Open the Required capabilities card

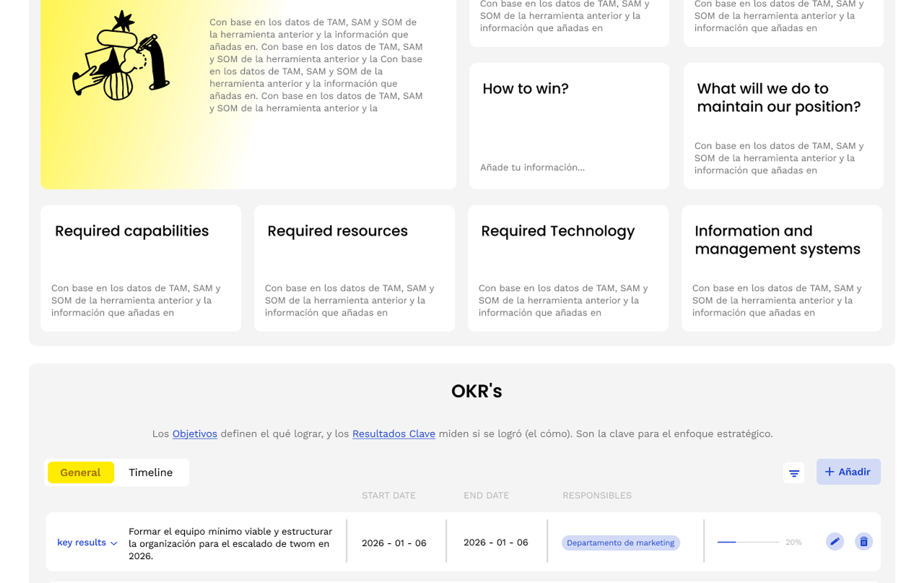pos(141,268)
